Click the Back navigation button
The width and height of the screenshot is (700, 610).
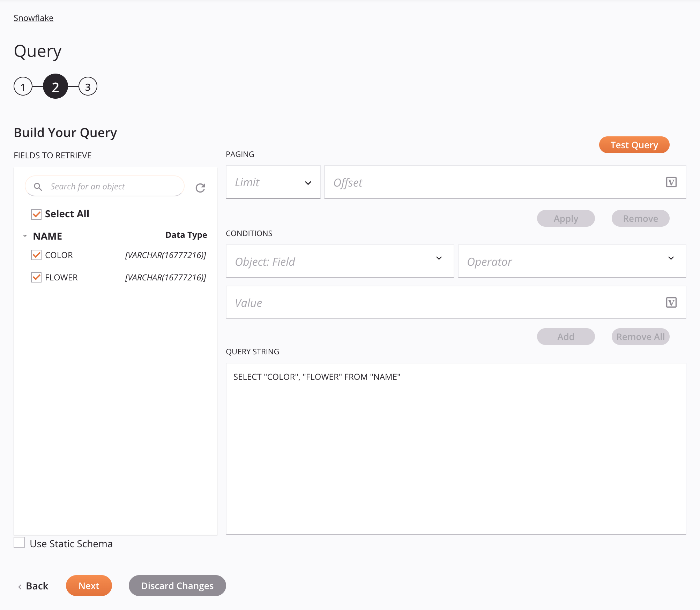pyautogui.click(x=32, y=586)
